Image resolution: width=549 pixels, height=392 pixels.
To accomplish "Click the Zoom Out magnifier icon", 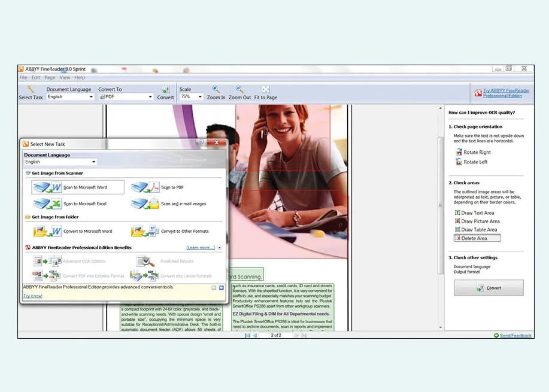I will (x=239, y=90).
